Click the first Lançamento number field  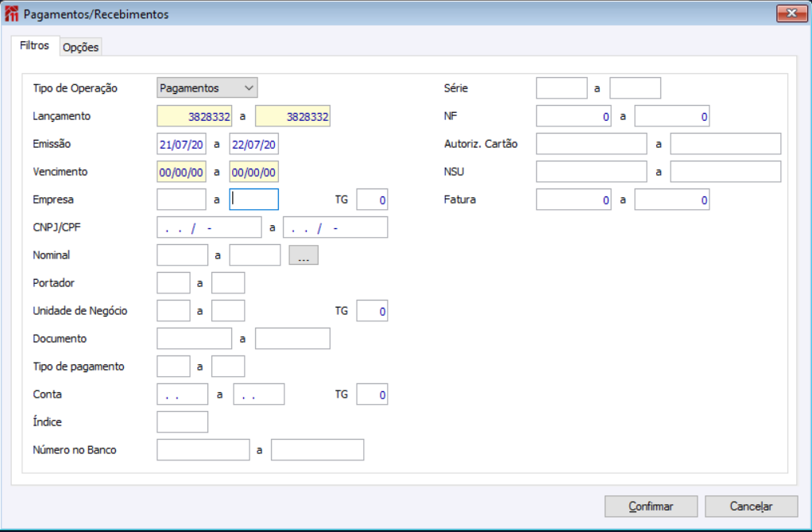click(x=195, y=116)
